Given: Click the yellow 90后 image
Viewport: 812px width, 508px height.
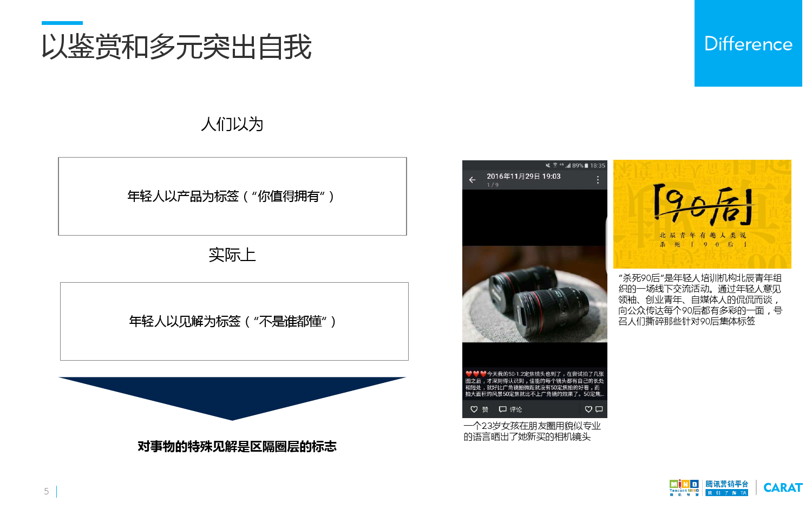Looking at the screenshot, I should click(x=702, y=214).
